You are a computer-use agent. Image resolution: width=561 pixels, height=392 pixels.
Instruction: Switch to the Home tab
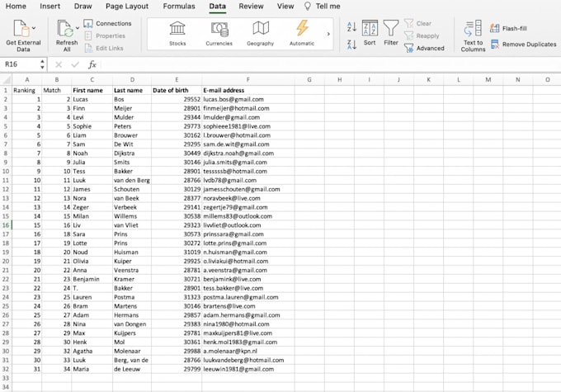[16, 6]
